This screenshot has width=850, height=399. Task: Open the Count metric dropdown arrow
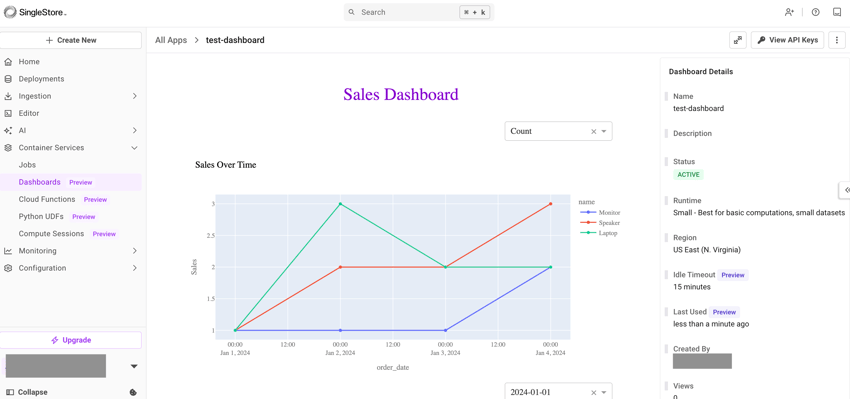(604, 131)
